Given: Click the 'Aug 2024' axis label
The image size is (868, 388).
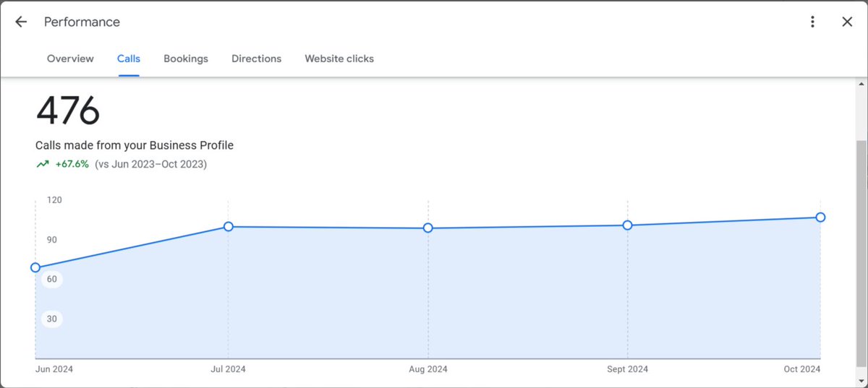Looking at the screenshot, I should tap(428, 369).
